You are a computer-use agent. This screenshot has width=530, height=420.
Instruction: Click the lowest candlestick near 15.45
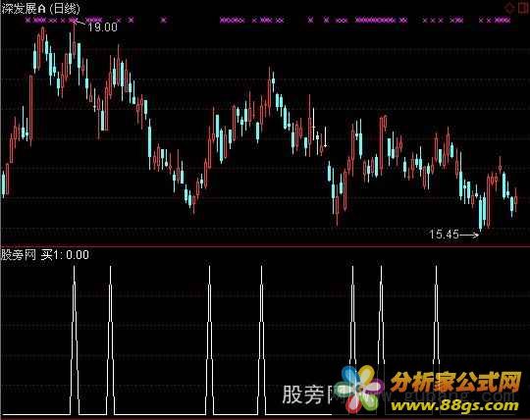pyautogui.click(x=481, y=214)
